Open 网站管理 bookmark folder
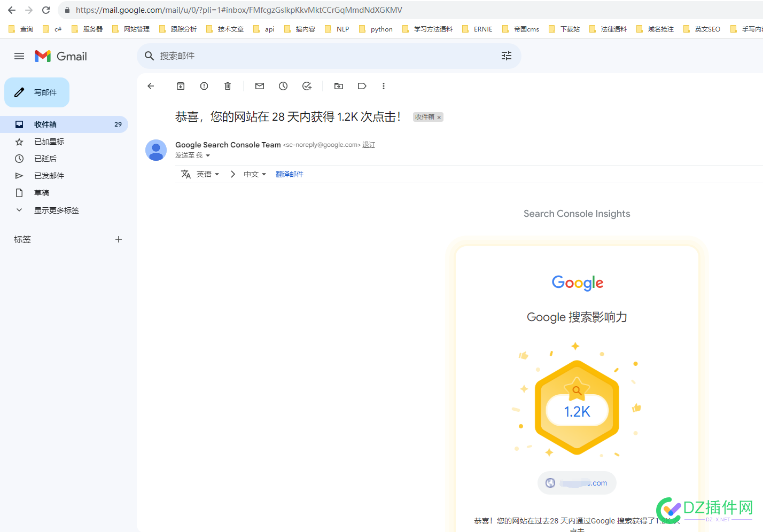 tap(131, 29)
